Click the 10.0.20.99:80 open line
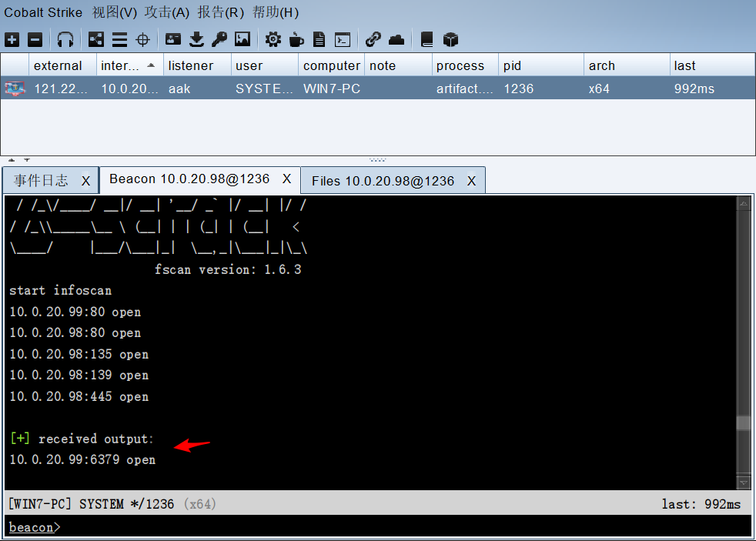This screenshot has width=756, height=541. (75, 312)
